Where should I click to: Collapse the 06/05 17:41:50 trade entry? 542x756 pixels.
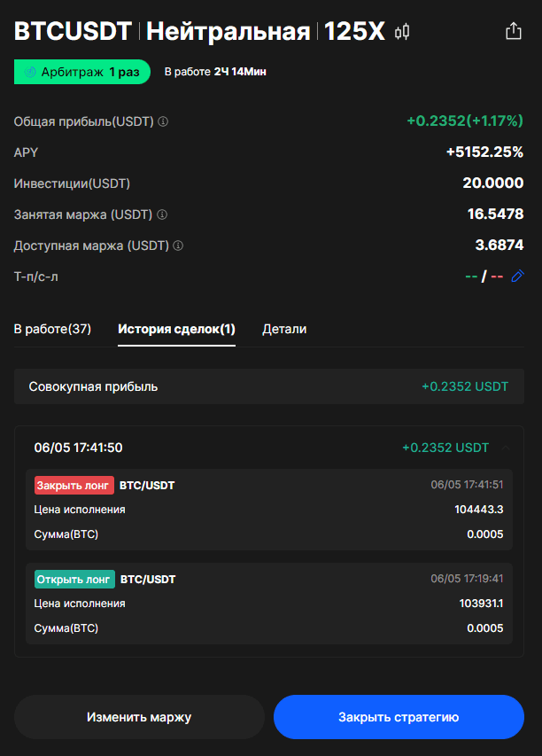(x=506, y=448)
